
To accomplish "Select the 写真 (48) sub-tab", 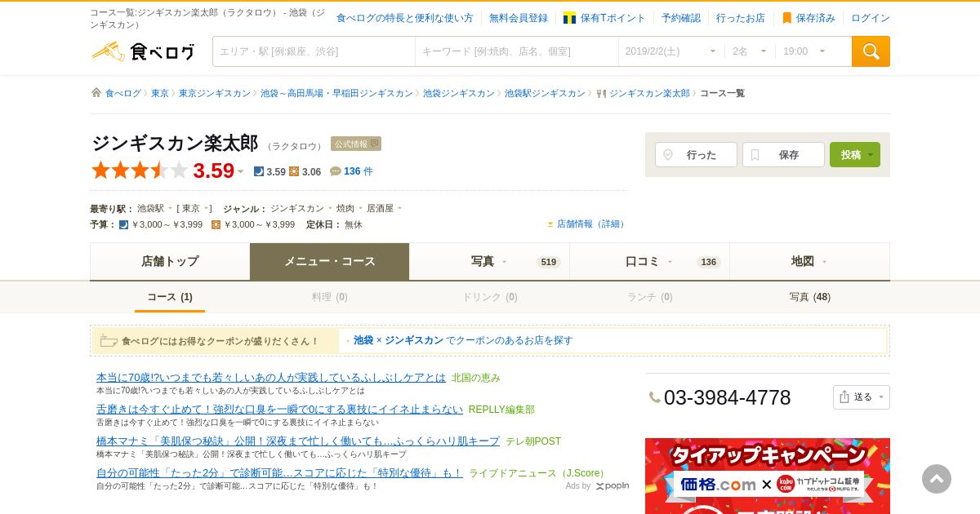I will [x=810, y=297].
